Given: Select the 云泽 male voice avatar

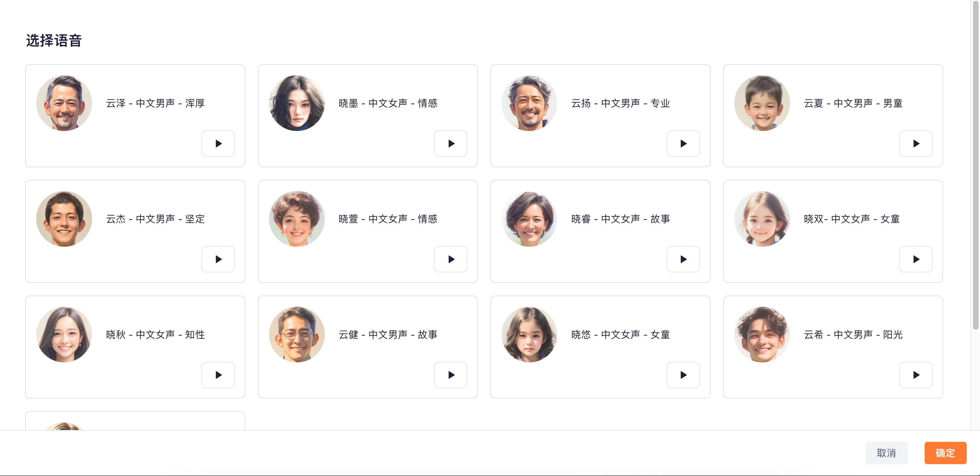Looking at the screenshot, I should [x=64, y=103].
